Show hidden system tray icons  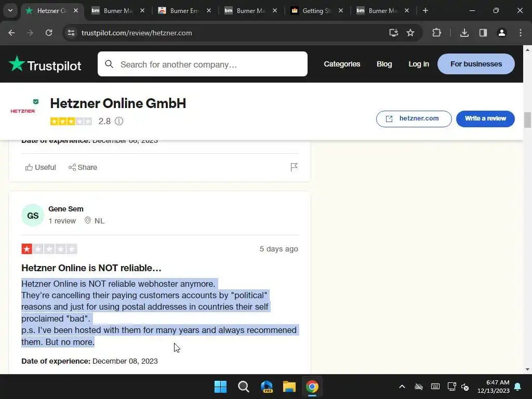click(x=402, y=387)
